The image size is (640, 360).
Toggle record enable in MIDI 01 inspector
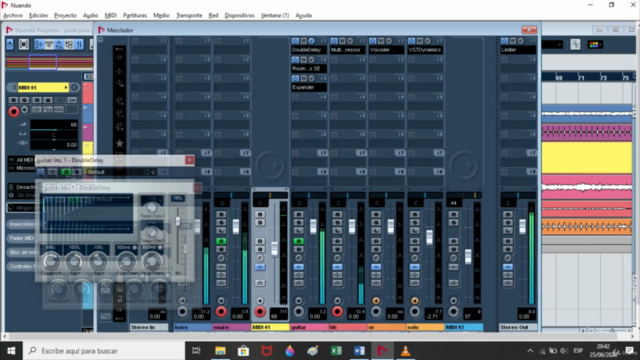coord(13,111)
